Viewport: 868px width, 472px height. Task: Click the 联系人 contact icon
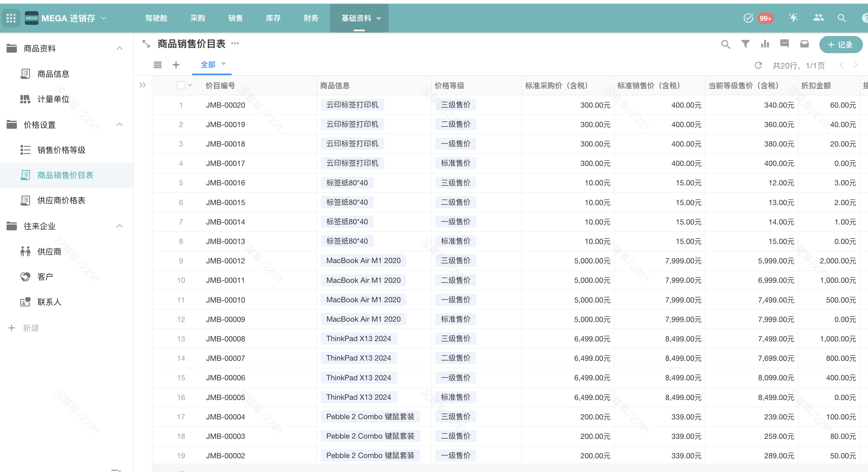click(25, 302)
